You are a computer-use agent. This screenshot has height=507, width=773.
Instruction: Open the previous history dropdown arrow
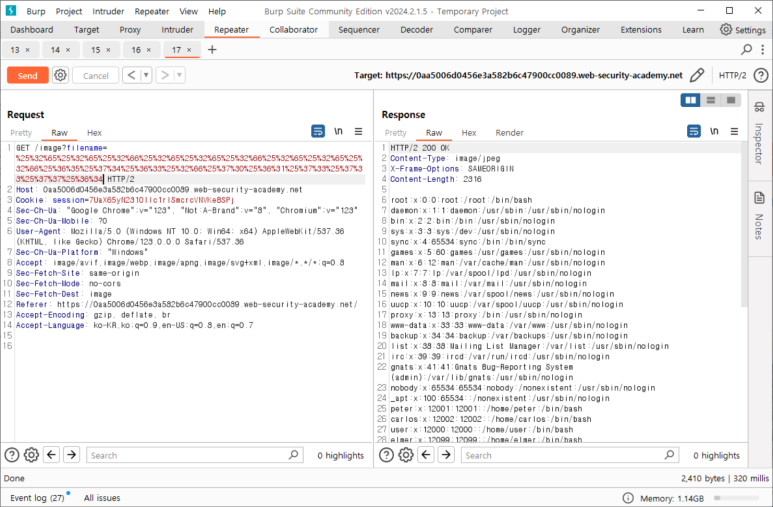point(146,75)
